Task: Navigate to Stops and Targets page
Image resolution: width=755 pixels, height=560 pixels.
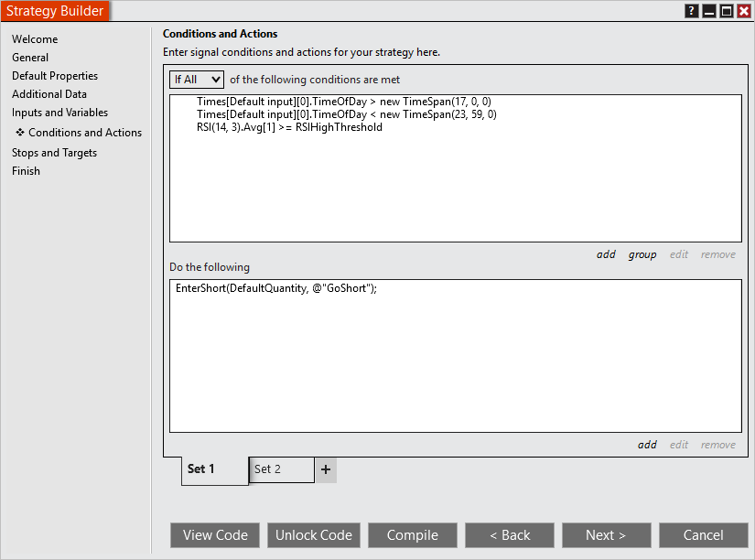Action: point(54,152)
